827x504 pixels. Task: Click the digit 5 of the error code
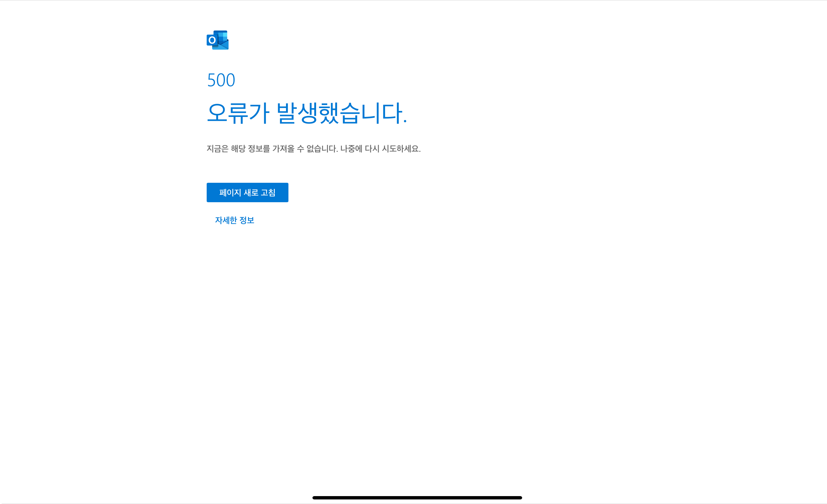point(212,80)
